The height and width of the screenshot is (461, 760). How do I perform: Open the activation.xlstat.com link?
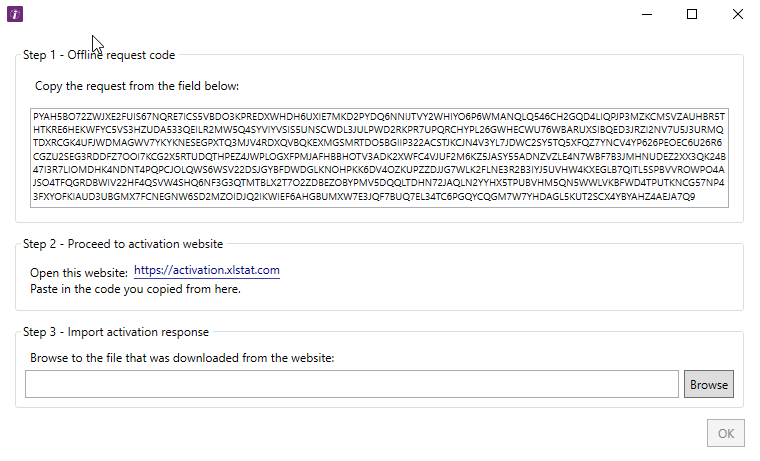[207, 270]
